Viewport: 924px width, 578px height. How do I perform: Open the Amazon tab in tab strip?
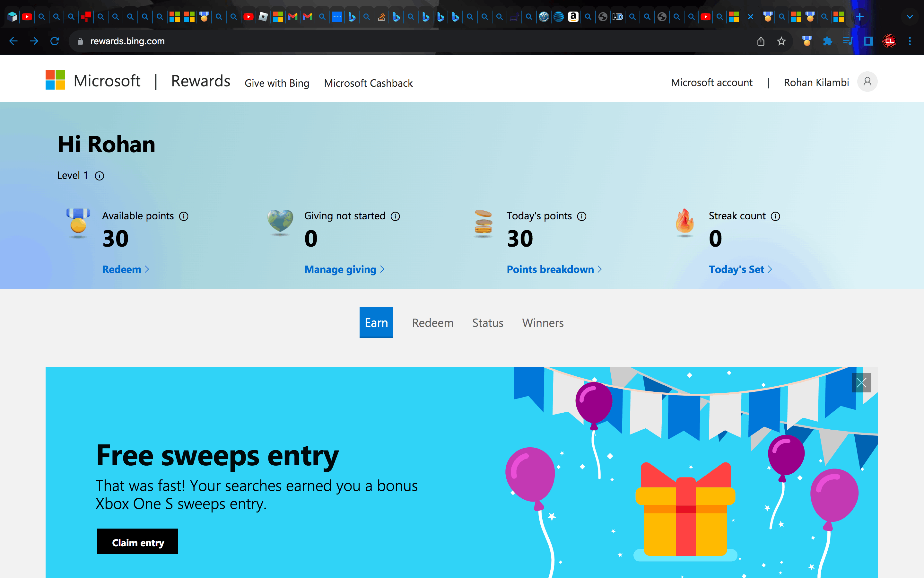click(573, 17)
